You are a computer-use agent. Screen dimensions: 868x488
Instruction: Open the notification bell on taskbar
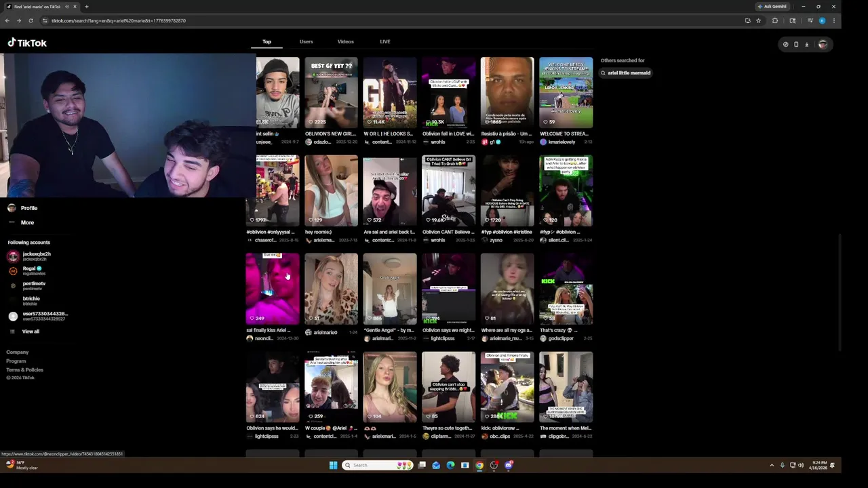[x=832, y=465]
